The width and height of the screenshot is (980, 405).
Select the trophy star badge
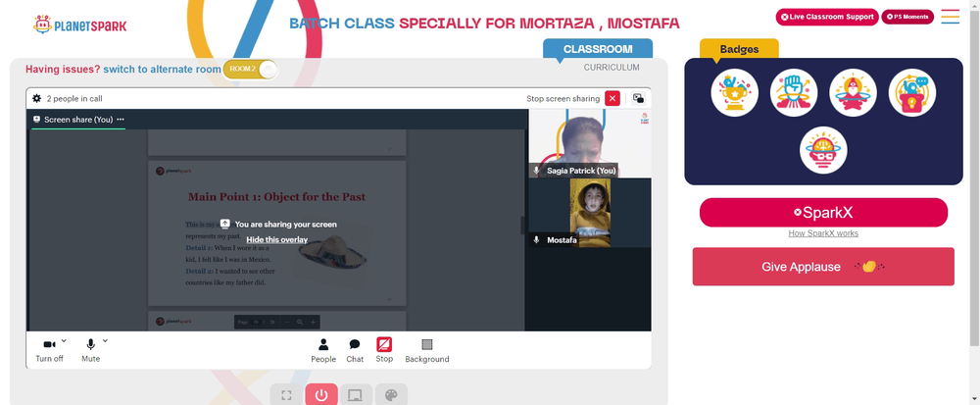click(x=734, y=92)
